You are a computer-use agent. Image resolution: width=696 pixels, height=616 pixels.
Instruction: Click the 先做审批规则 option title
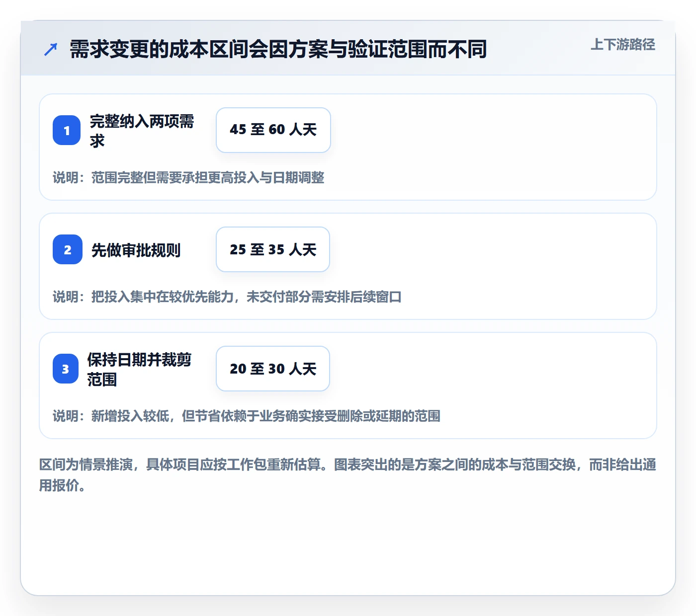coord(136,250)
